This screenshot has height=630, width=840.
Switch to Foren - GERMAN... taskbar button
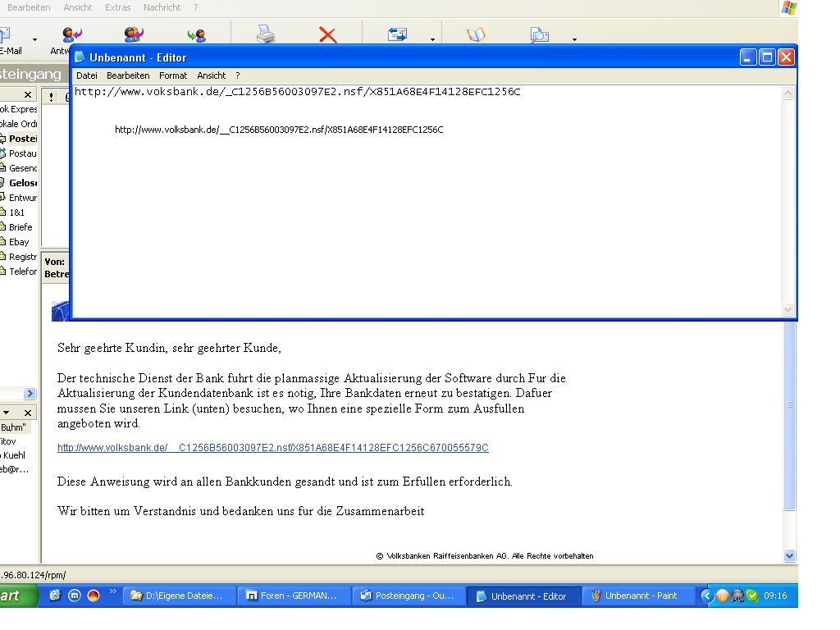pos(294,596)
